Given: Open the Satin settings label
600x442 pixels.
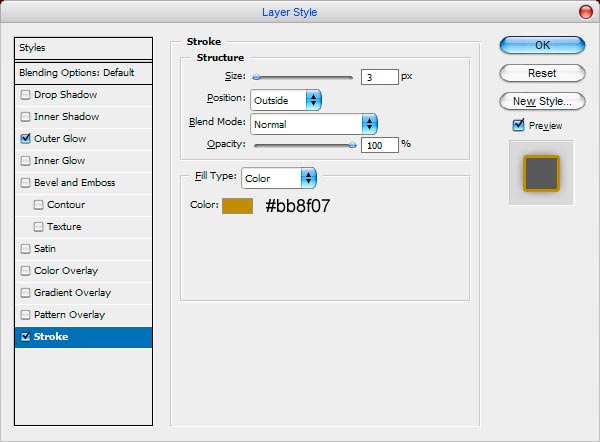Looking at the screenshot, I should coord(45,249).
